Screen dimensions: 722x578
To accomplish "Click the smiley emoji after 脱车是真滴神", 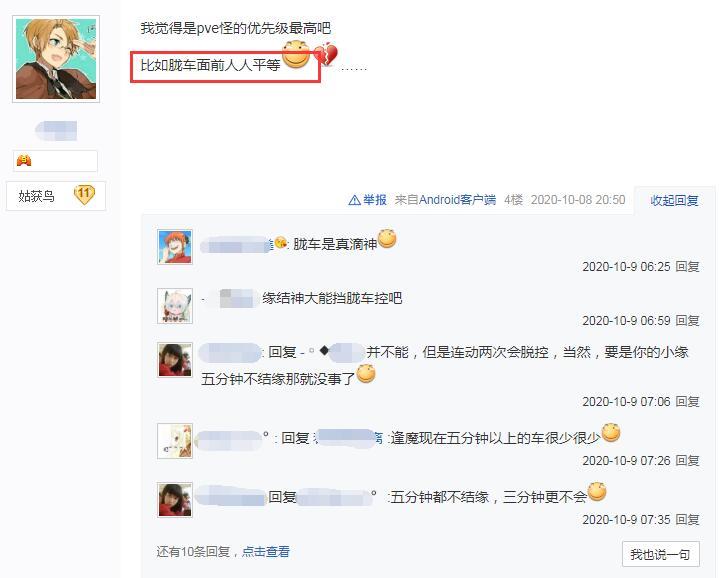I will (387, 239).
